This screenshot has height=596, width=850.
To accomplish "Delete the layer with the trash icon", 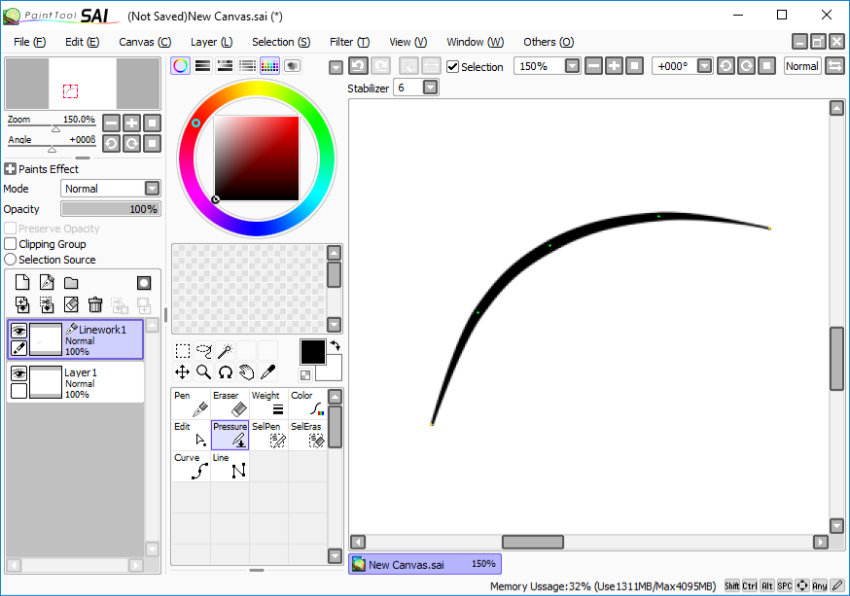I will (95, 304).
